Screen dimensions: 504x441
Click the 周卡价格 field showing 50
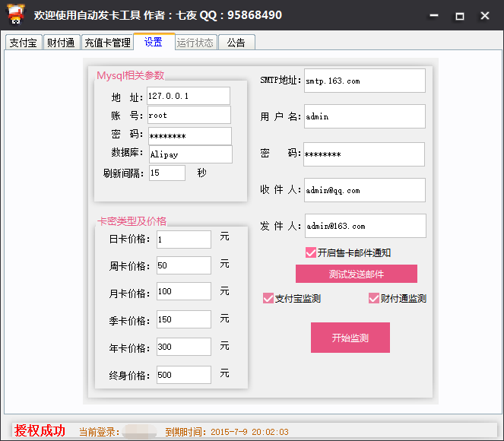point(184,265)
